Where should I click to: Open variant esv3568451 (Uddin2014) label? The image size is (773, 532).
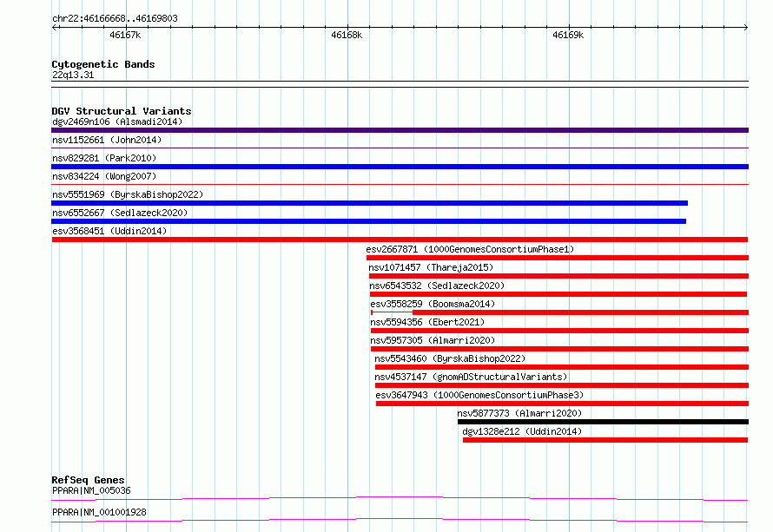(x=109, y=231)
